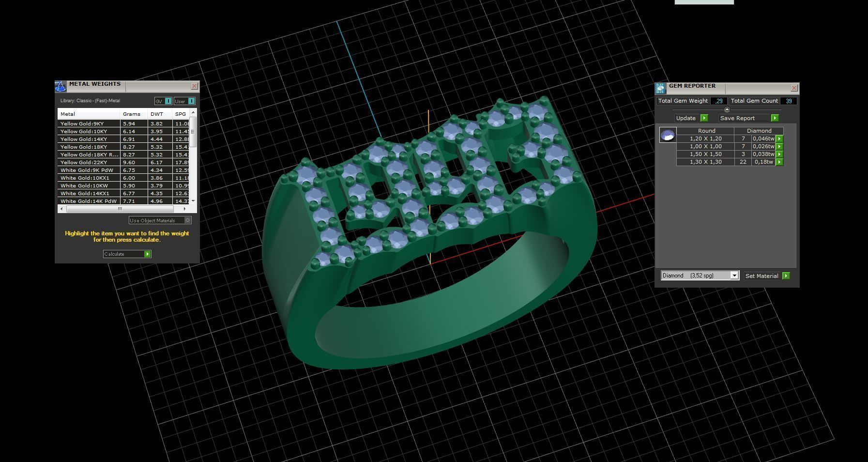Click the 1,30 X 1,30 gem size cell
Viewport: 868px width, 462px height.
pos(705,162)
